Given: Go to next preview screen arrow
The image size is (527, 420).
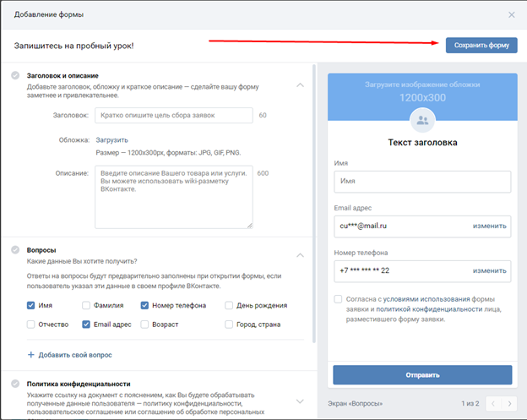Looking at the screenshot, I should click(509, 404).
